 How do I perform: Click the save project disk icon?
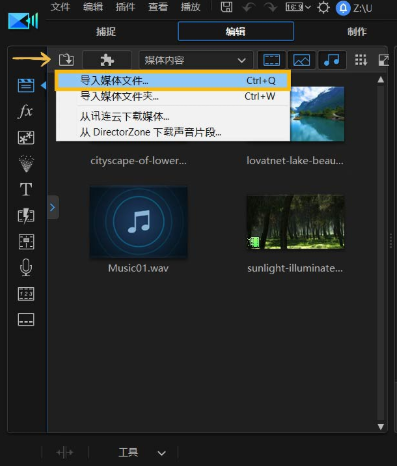point(226,7)
